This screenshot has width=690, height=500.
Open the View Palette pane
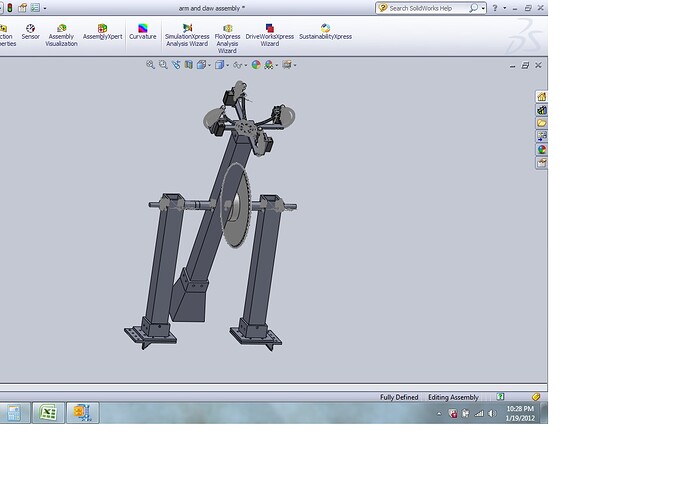pos(542,136)
